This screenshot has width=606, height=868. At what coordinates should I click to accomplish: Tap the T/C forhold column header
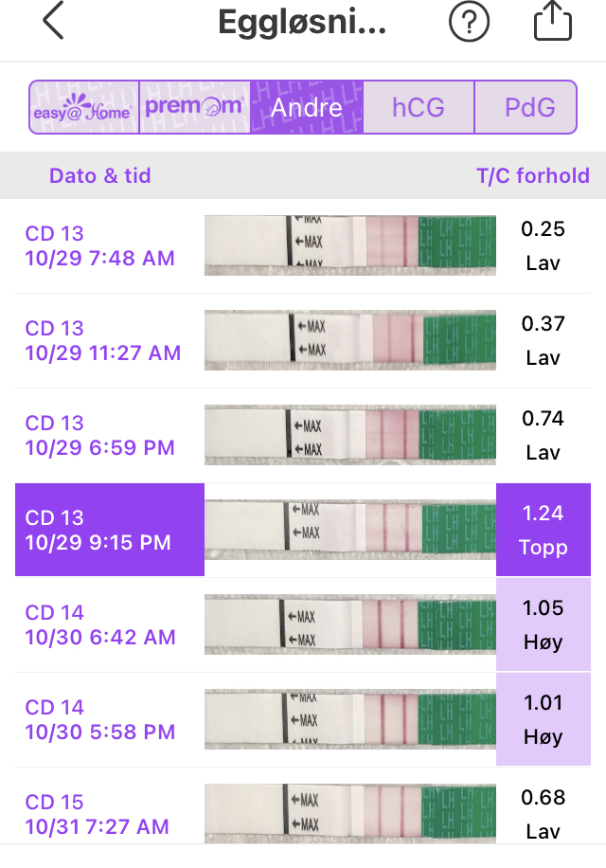[532, 175]
